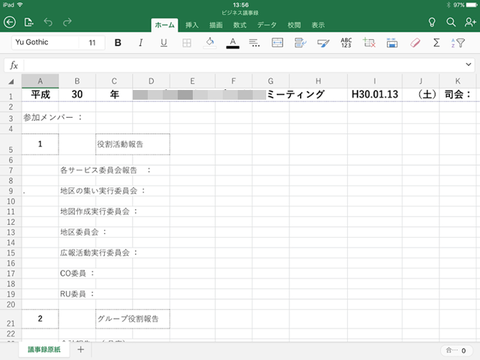Open the Yu Gothic font selector
The height and width of the screenshot is (360, 480).
point(45,42)
